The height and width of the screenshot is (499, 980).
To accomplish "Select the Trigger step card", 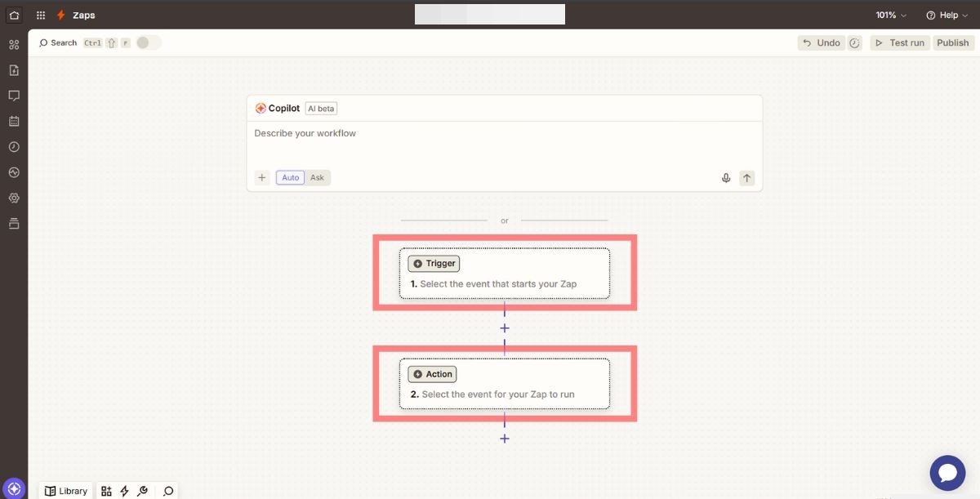I will click(x=504, y=274).
